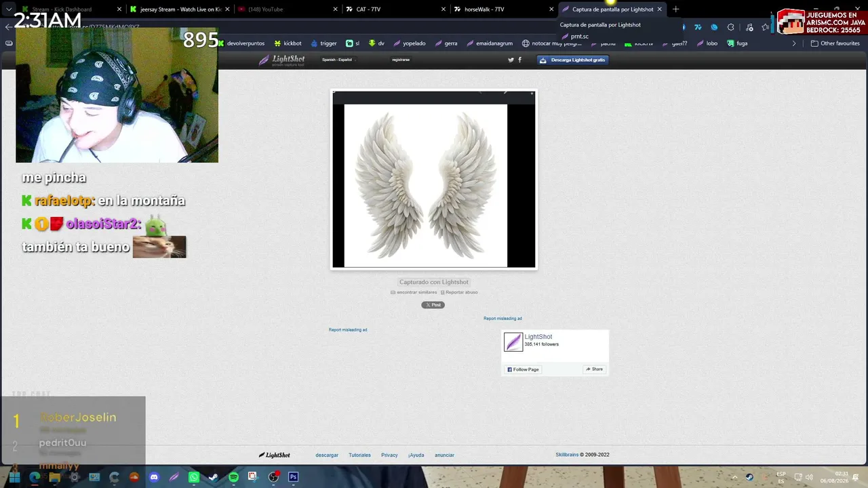The height and width of the screenshot is (488, 868).
Task: Switch to the horseWalk - 7TV tab
Action: [x=503, y=9]
